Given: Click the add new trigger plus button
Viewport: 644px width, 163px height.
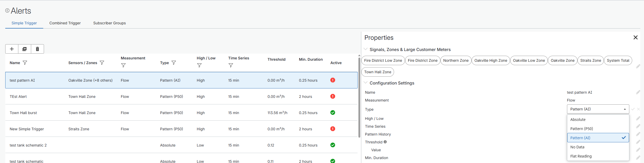Looking at the screenshot, I should 12,49.
